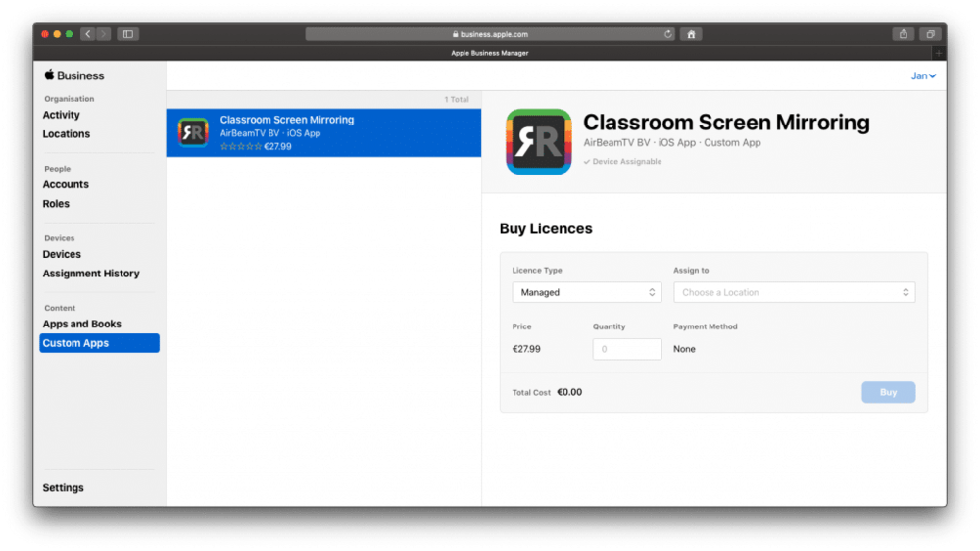This screenshot has height=551, width=980.
Task: Go to Roles in sidebar
Action: pyautogui.click(x=56, y=204)
